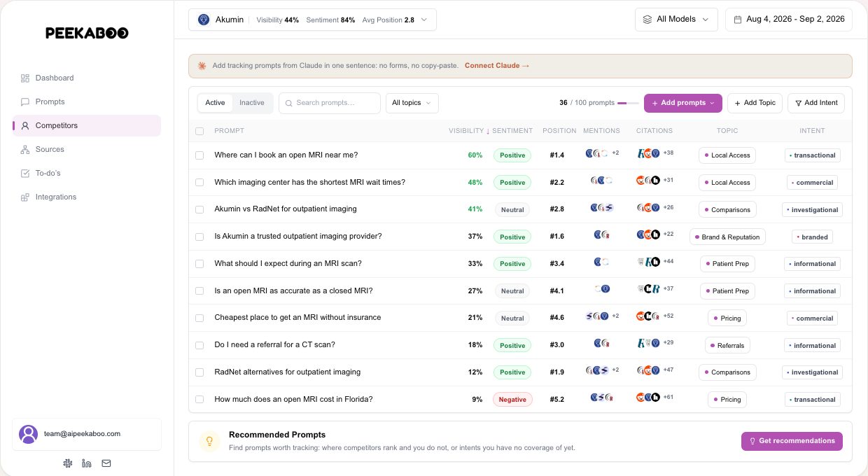Open the All Models dropdown
The image size is (868, 476).
point(676,20)
